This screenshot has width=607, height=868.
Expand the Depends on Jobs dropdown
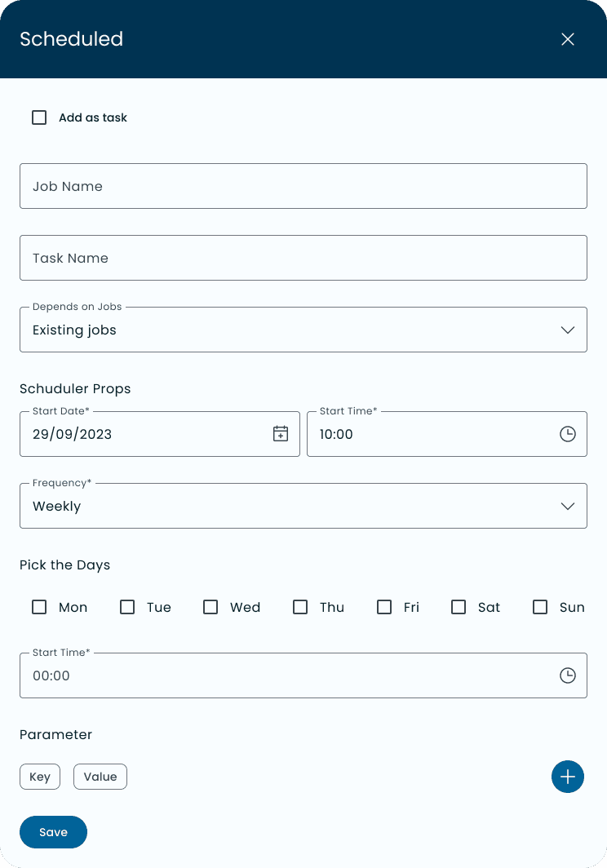(x=303, y=330)
